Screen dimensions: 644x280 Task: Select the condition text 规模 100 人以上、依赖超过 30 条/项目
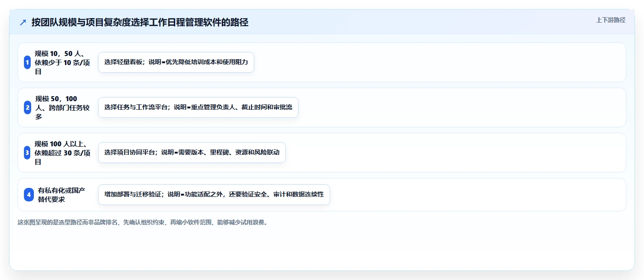click(63, 153)
